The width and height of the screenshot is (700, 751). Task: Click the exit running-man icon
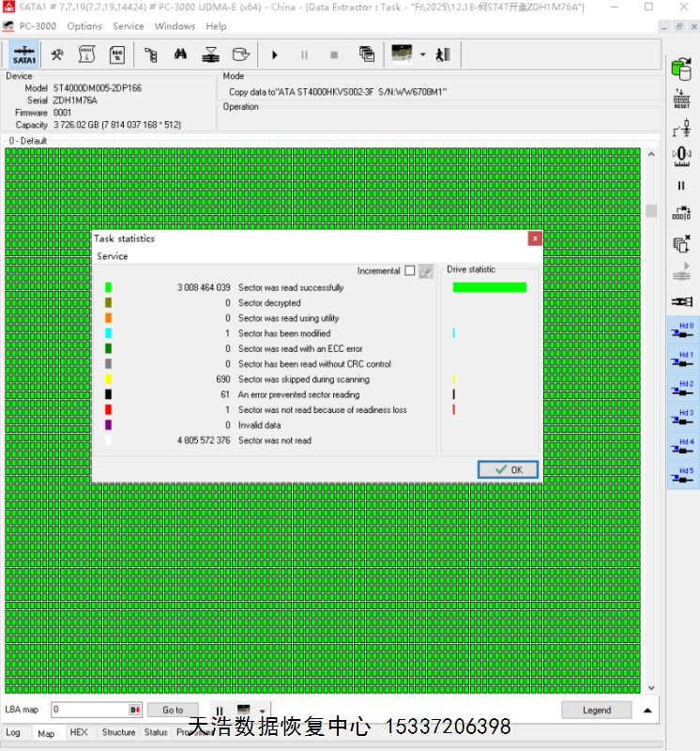click(443, 54)
